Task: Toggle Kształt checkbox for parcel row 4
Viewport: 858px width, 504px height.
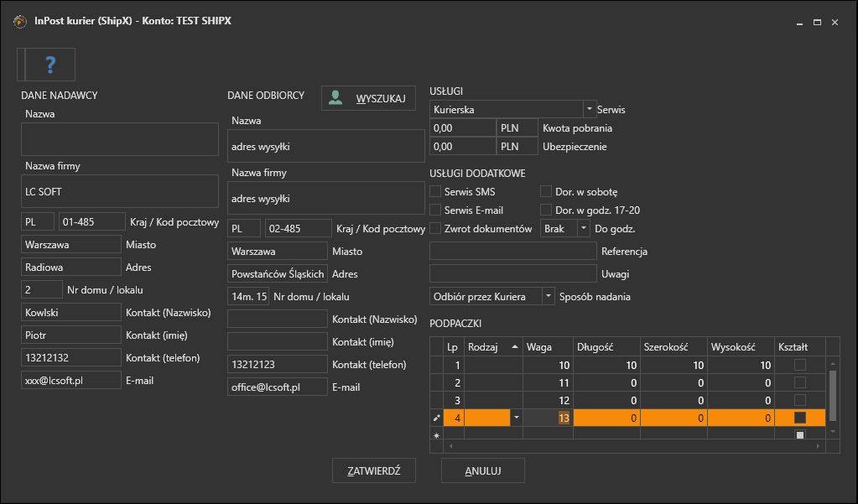Action: [x=800, y=418]
